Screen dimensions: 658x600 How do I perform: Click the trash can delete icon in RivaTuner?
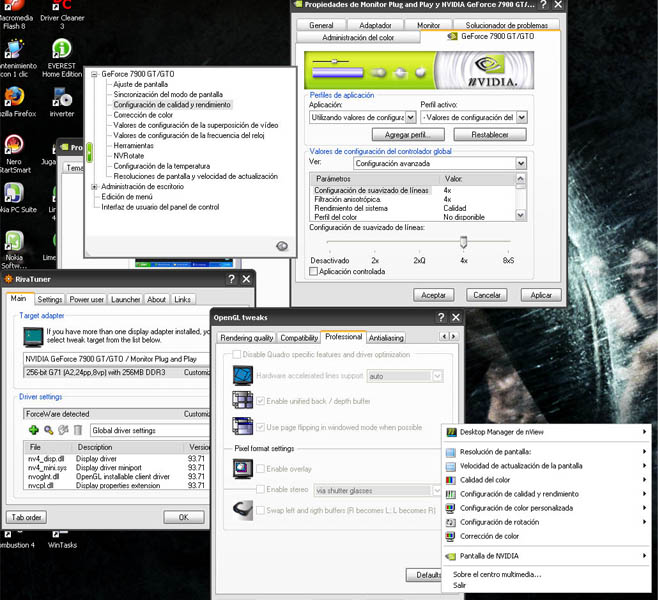pyautogui.click(x=78, y=430)
